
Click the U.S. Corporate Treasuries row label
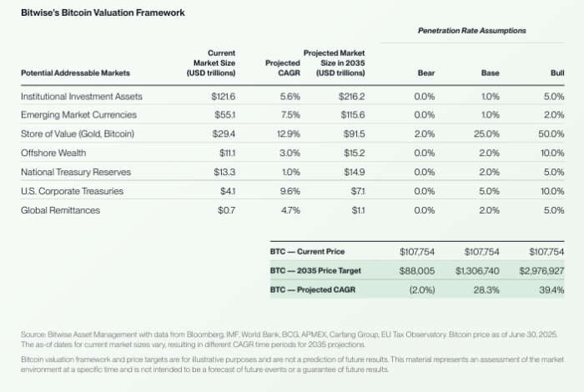[72, 191]
